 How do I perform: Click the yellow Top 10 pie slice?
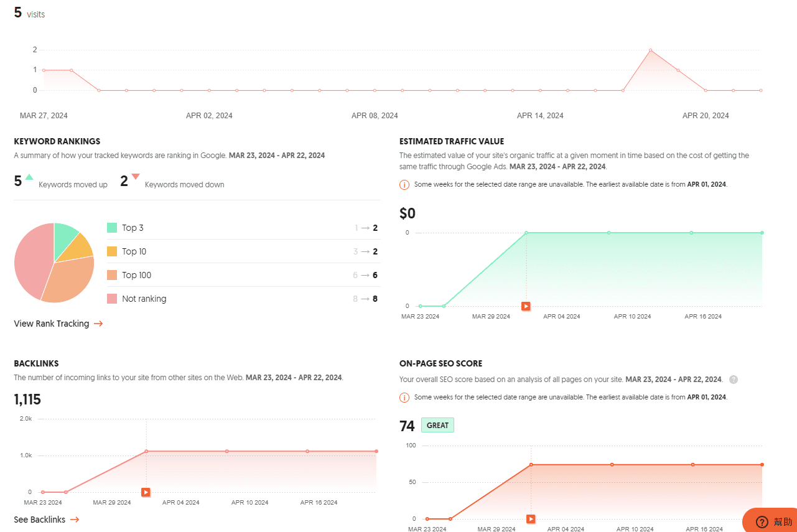[x=80, y=248]
